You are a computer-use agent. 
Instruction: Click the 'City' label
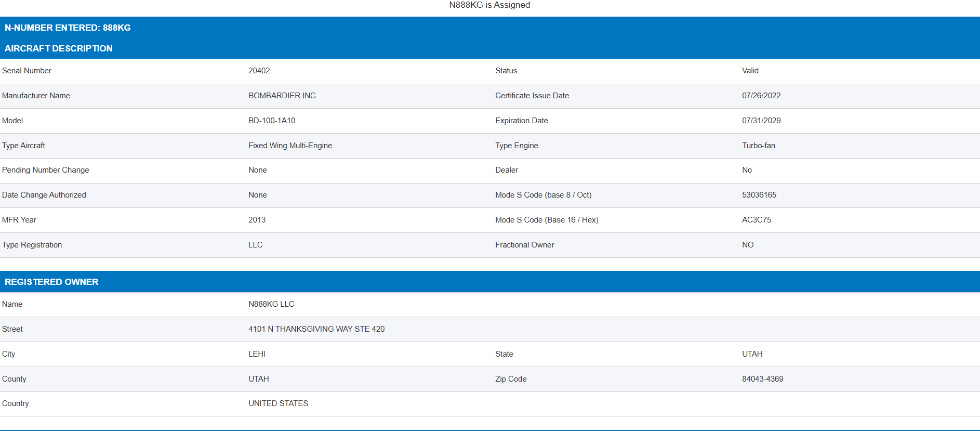tap(9, 354)
